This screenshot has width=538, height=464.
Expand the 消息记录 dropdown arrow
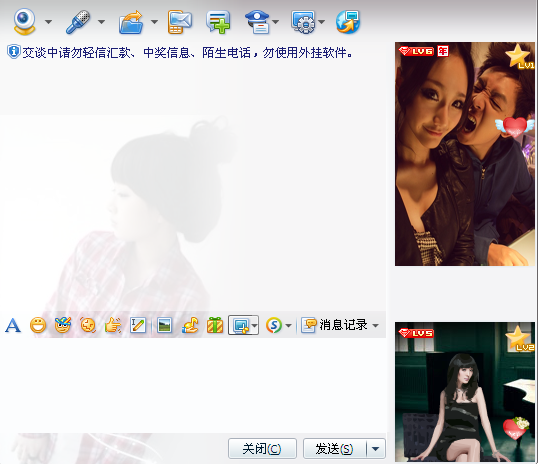(x=376, y=325)
